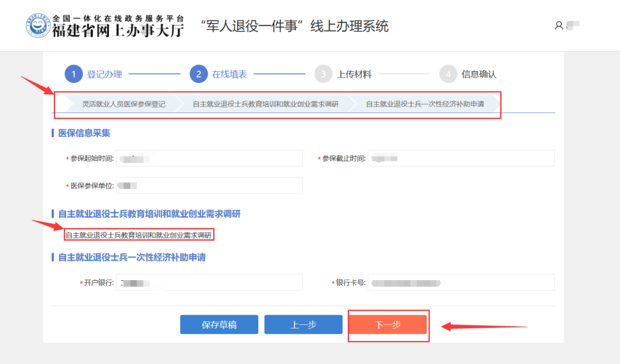Switch to 灵活就业人员医保参保登记 breadcrumb tab
The height and width of the screenshot is (364, 620).
[123, 104]
